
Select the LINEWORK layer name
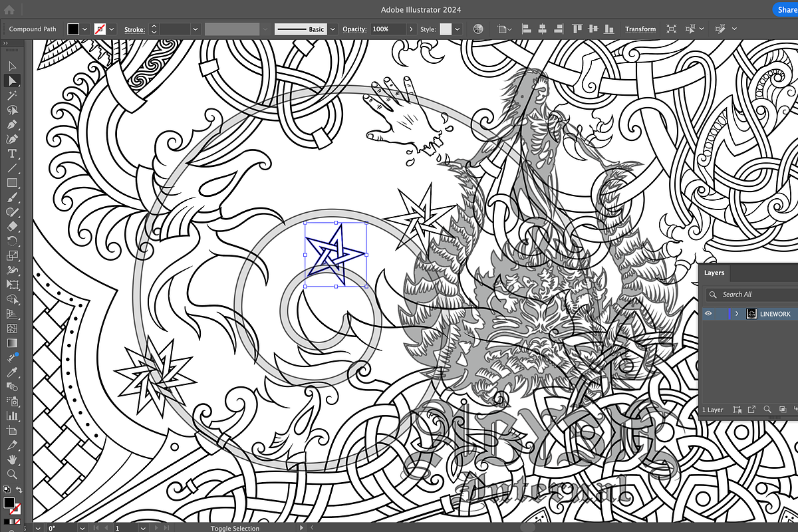pyautogui.click(x=775, y=313)
